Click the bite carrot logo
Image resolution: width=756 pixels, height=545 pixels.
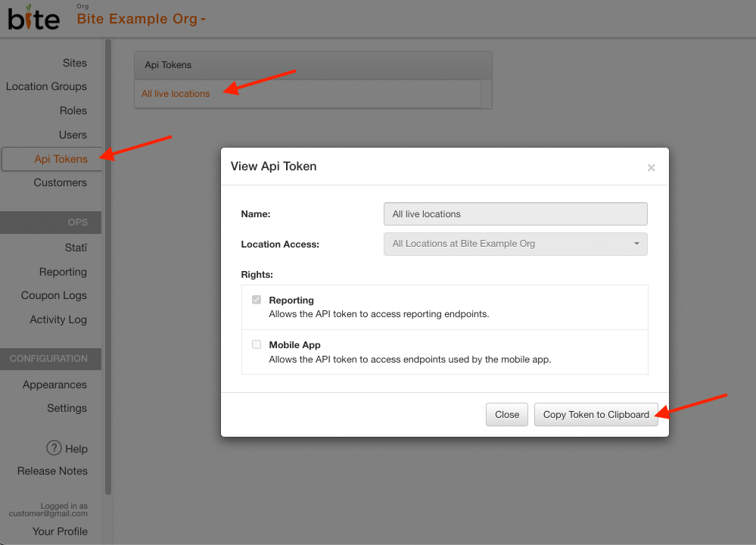[x=34, y=18]
